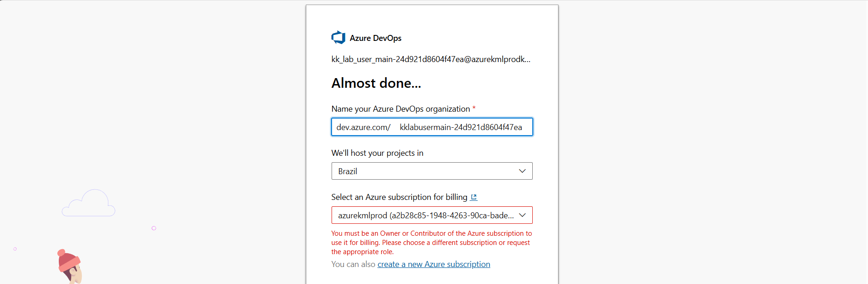868x284 pixels.
Task: Click the Name your Azure DevOps organization label
Action: click(400, 109)
